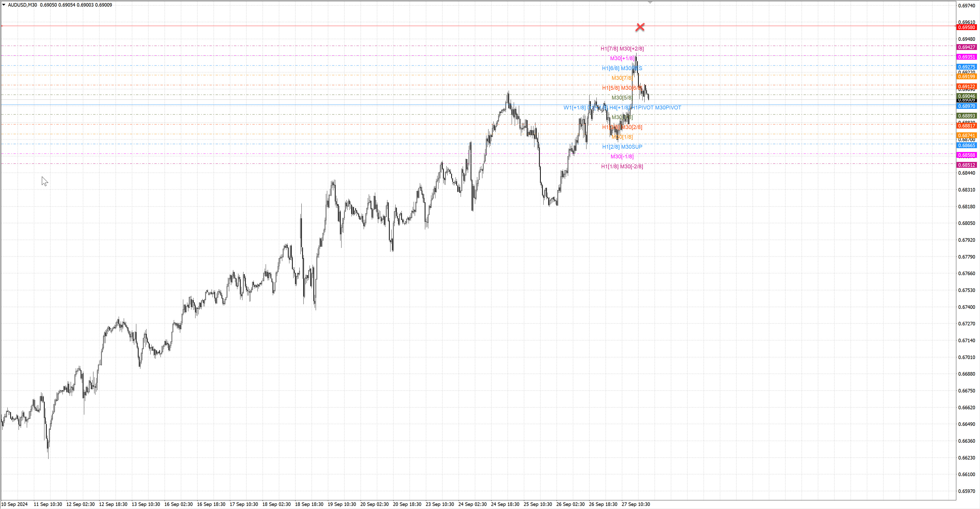Viewport: 980px width, 509px height.
Task: Click the orange 0.69199 price tag
Action: point(966,77)
